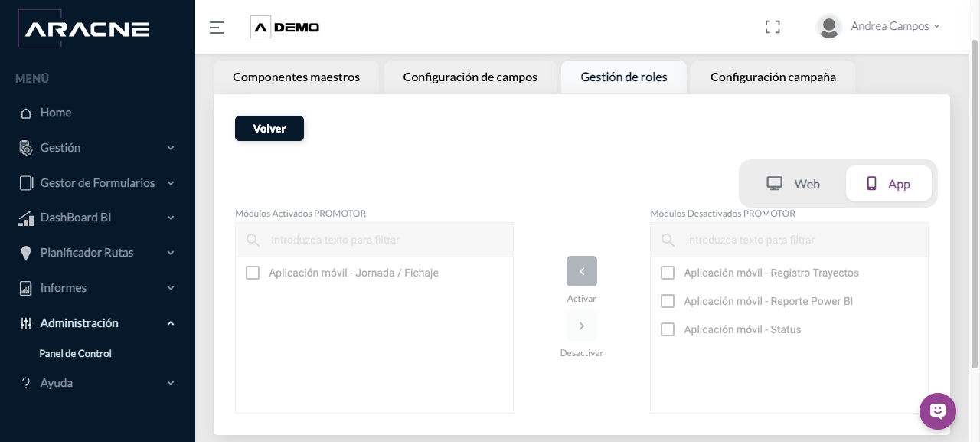Collapse the Administración chevron

coord(171,323)
